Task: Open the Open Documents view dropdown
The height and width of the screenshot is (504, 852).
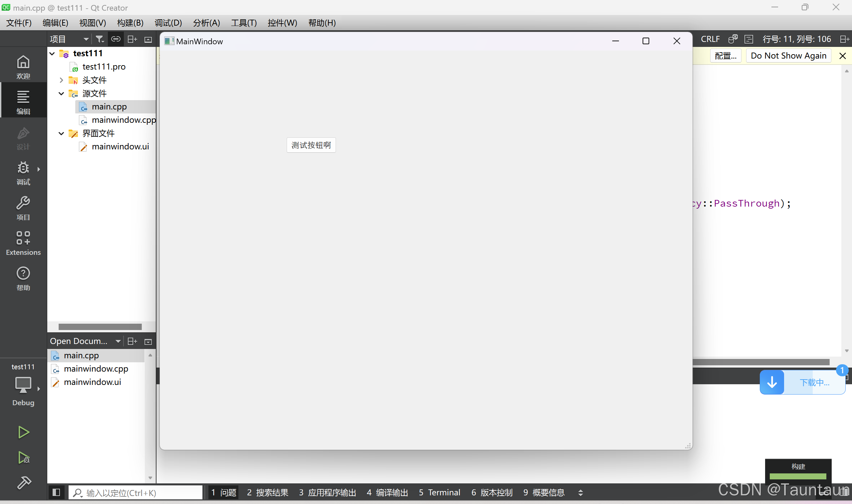Action: click(118, 341)
